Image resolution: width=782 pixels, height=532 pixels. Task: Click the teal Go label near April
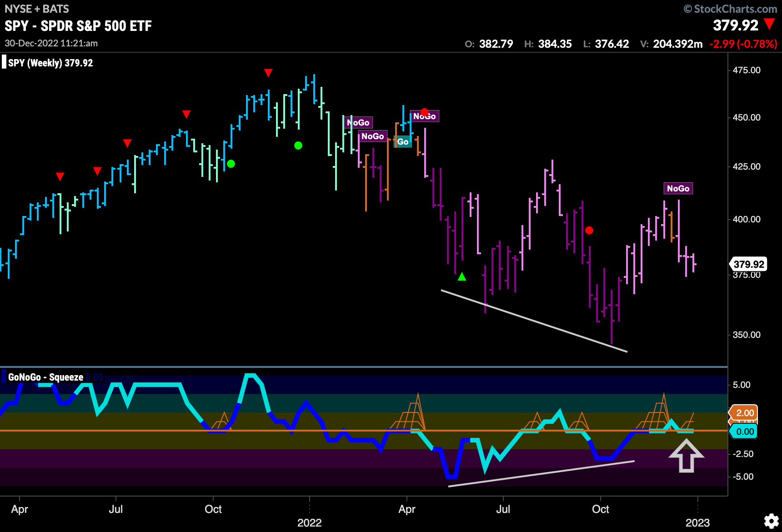point(403,142)
